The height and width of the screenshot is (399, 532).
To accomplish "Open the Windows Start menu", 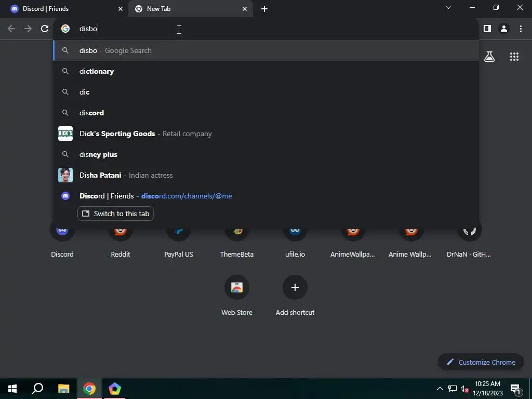I will point(12,389).
